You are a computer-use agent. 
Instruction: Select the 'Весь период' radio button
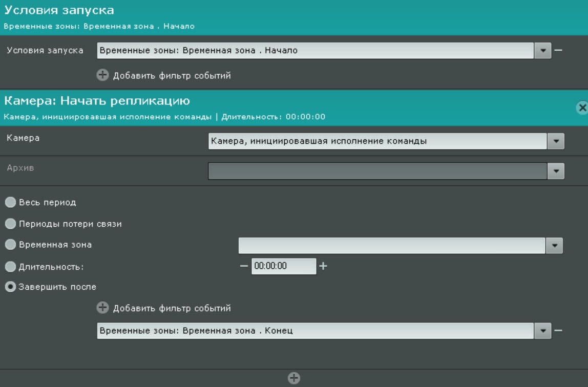pyautogui.click(x=10, y=203)
